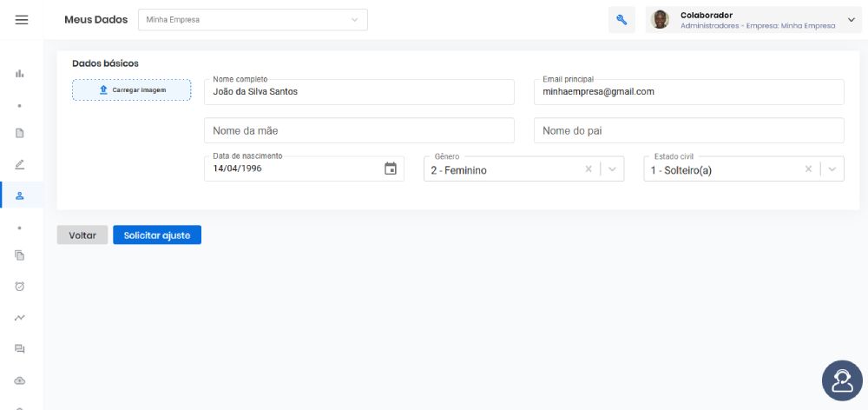868x410 pixels.
Task: Clear the Gênero selection with X
Action: (x=589, y=169)
